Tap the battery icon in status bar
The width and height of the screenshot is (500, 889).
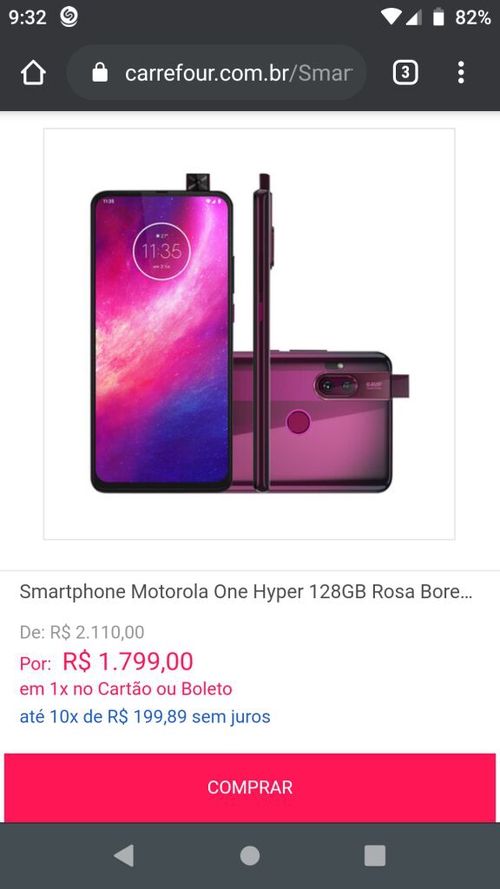[x=438, y=17]
